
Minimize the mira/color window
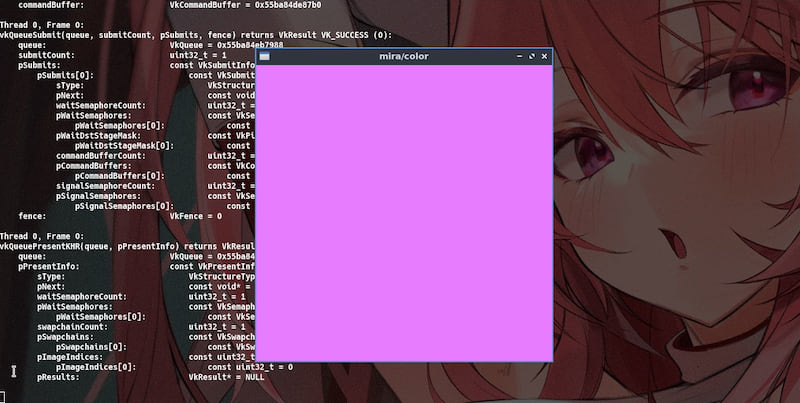tap(519, 57)
